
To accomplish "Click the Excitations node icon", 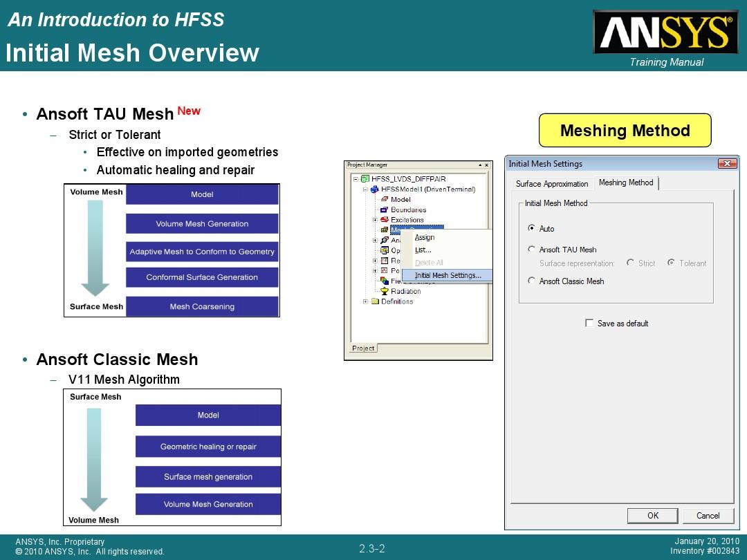I will tap(385, 220).
